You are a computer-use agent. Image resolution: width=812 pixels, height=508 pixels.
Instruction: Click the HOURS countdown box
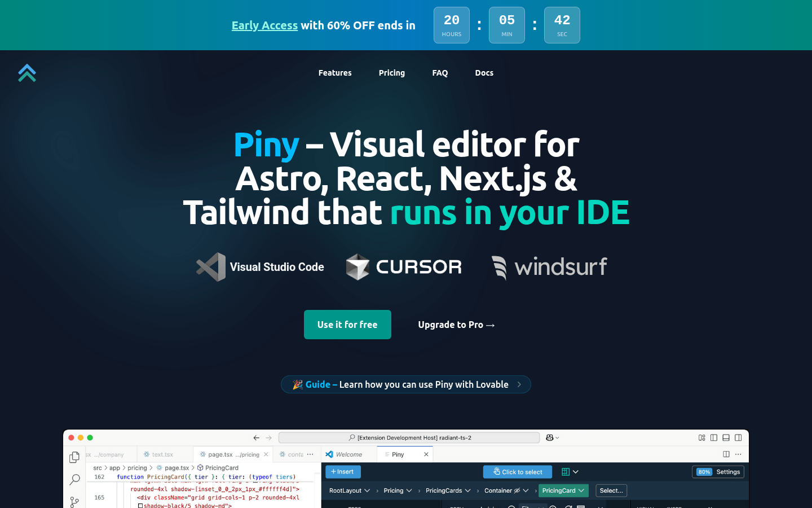[x=452, y=25]
